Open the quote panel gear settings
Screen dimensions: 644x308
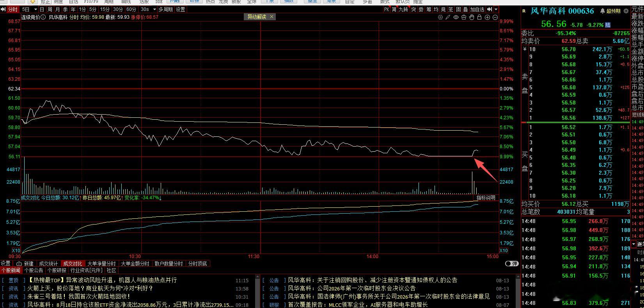626,11
